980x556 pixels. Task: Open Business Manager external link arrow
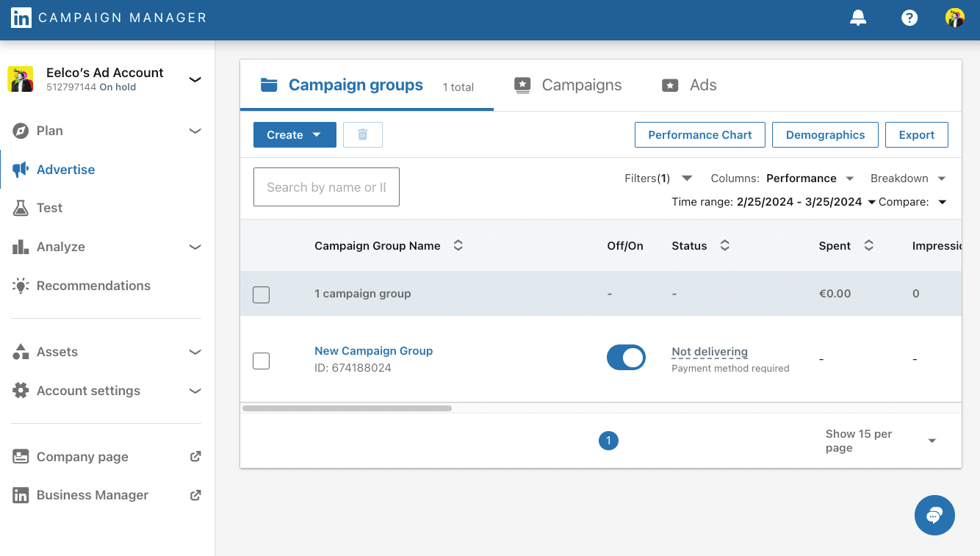195,495
